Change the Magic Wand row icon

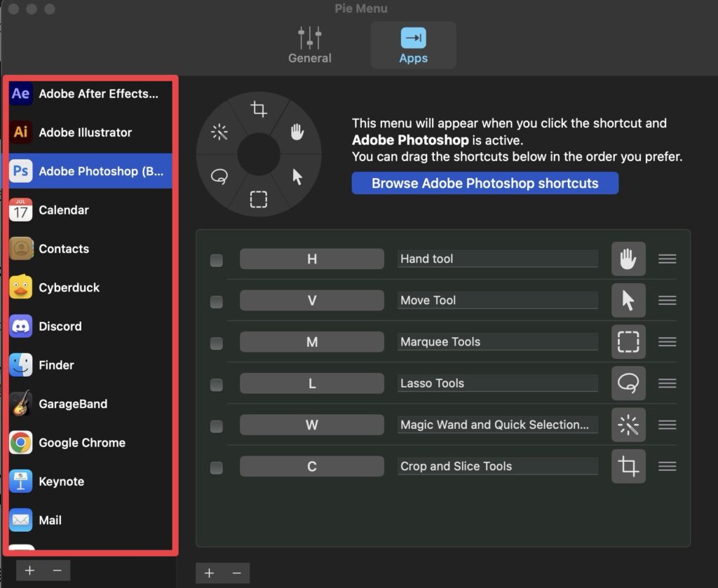click(628, 425)
